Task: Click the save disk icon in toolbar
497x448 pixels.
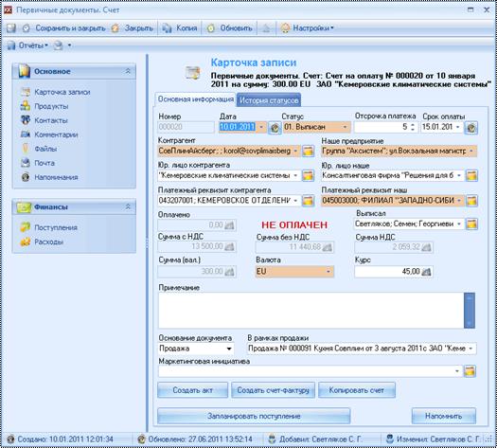Action: tap(11, 28)
